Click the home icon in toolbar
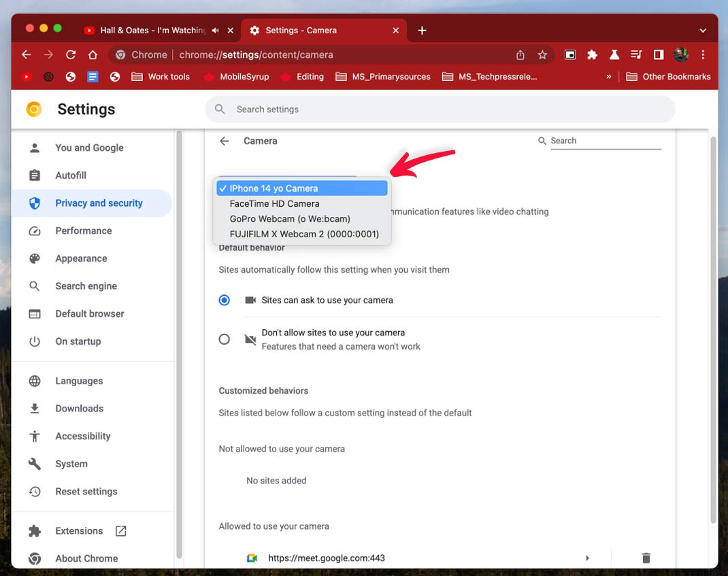Image resolution: width=728 pixels, height=576 pixels. pyautogui.click(x=93, y=55)
